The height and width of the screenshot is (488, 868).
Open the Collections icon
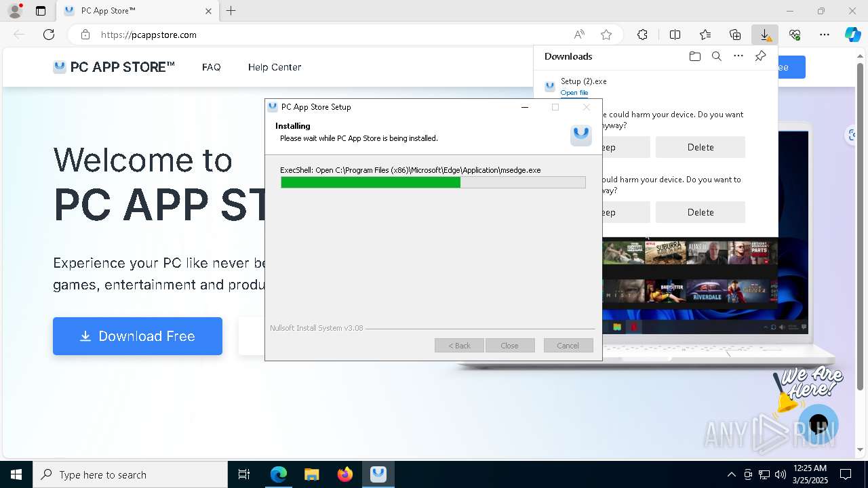click(x=735, y=35)
